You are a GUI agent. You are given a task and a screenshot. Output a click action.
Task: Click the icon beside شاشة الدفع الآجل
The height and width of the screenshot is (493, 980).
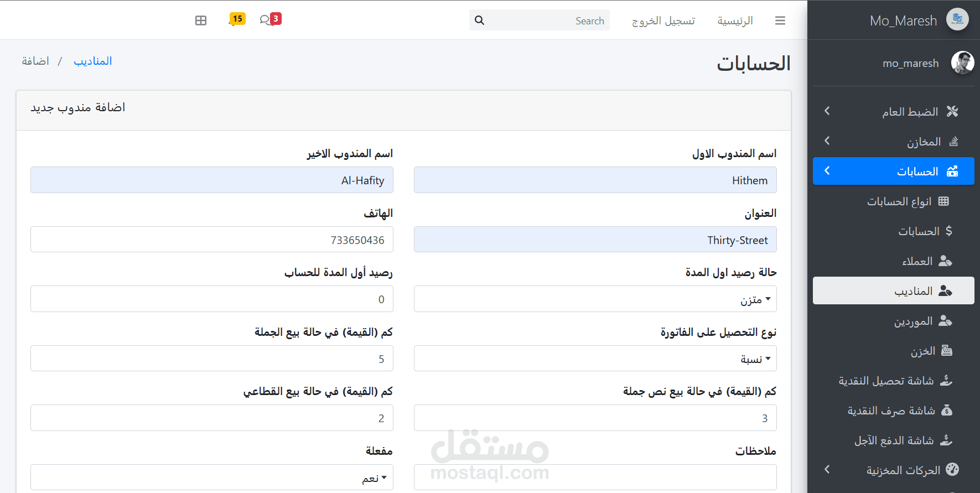tap(946, 440)
